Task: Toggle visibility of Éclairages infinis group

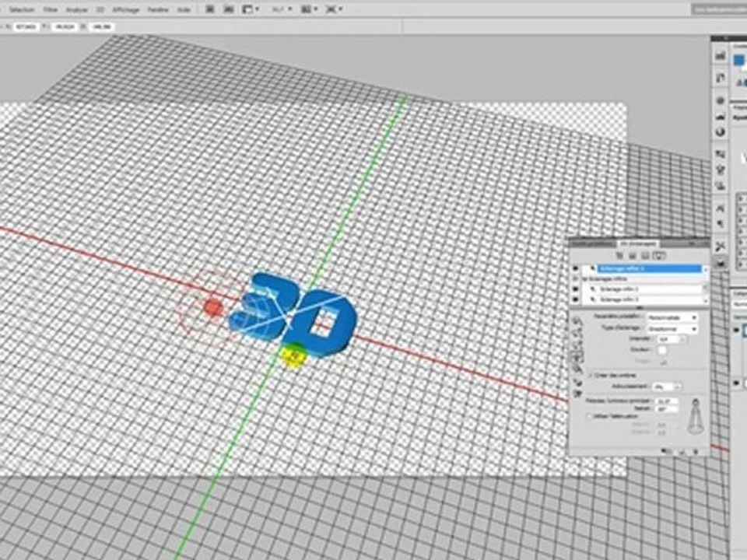Action: coord(575,279)
